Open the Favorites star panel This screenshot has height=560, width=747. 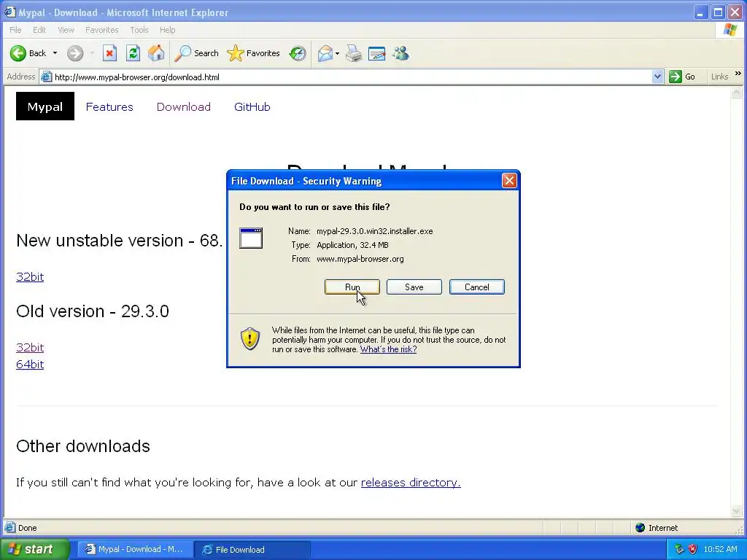(253, 53)
